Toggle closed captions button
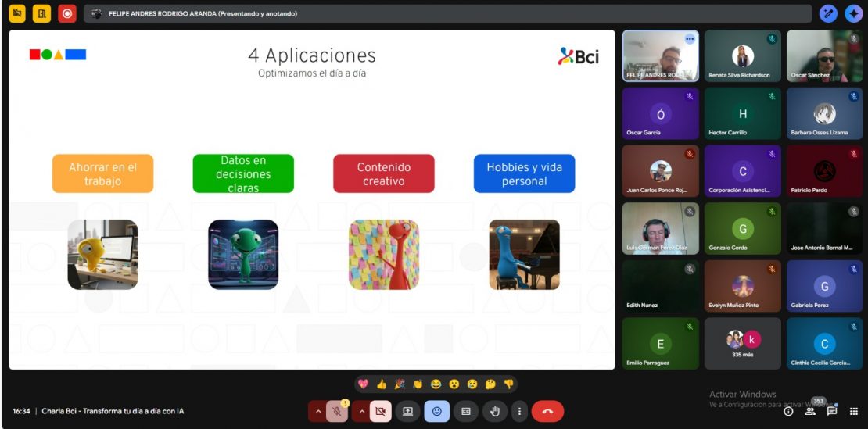 pyautogui.click(x=465, y=411)
